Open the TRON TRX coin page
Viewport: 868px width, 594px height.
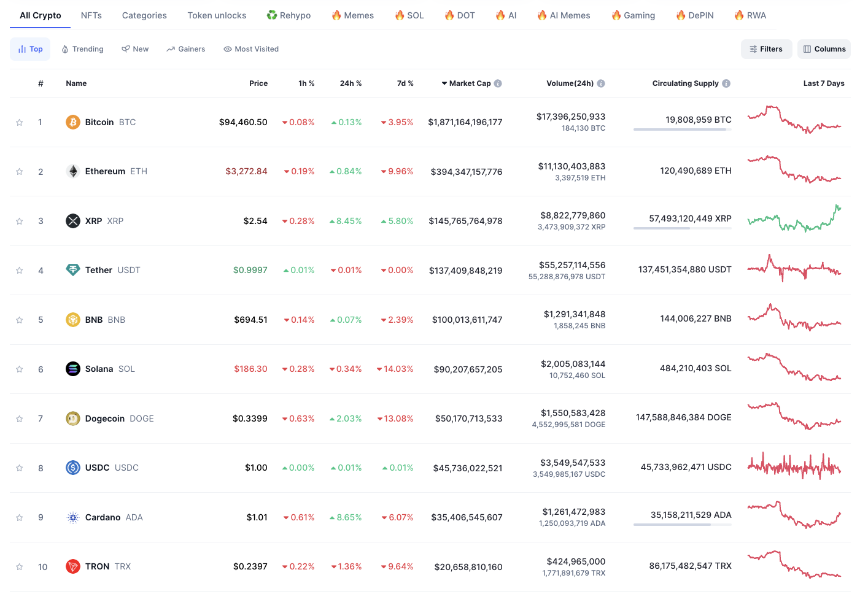[x=98, y=566]
